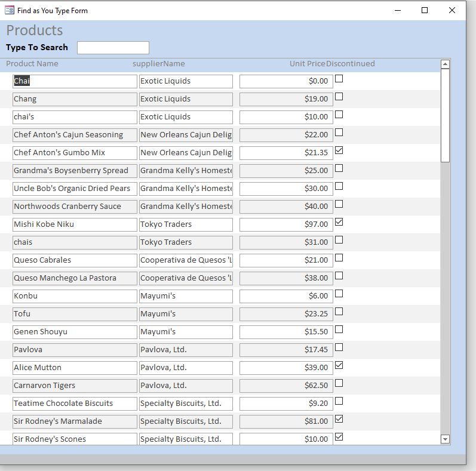476x471 pixels.
Task: Click the Discontinued column header
Action: click(351, 64)
